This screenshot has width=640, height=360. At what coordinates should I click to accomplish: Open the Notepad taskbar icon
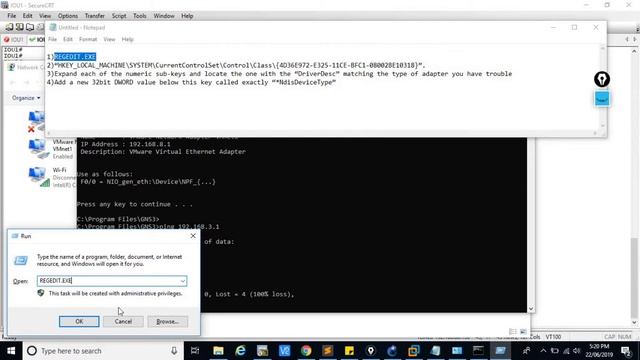tap(435, 351)
